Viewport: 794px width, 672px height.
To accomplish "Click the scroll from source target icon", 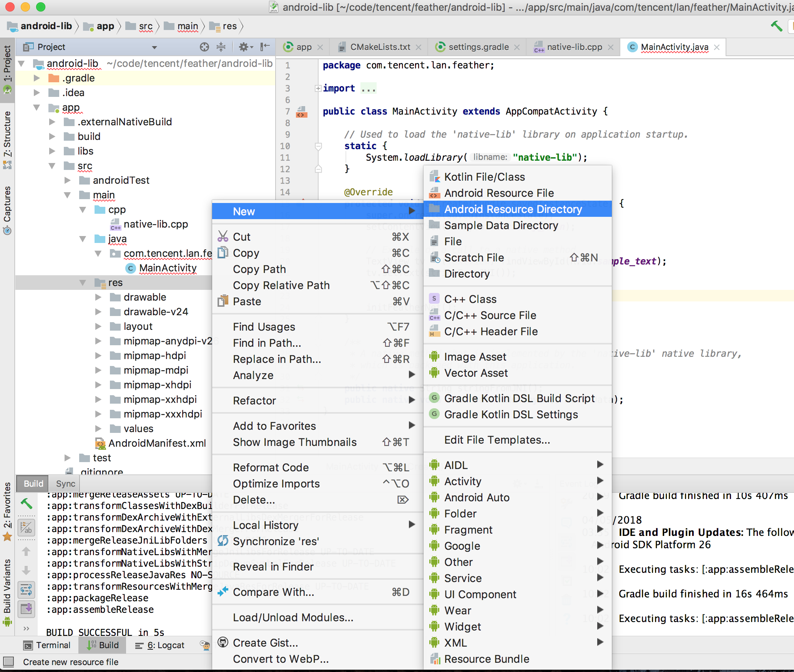I will click(x=204, y=47).
